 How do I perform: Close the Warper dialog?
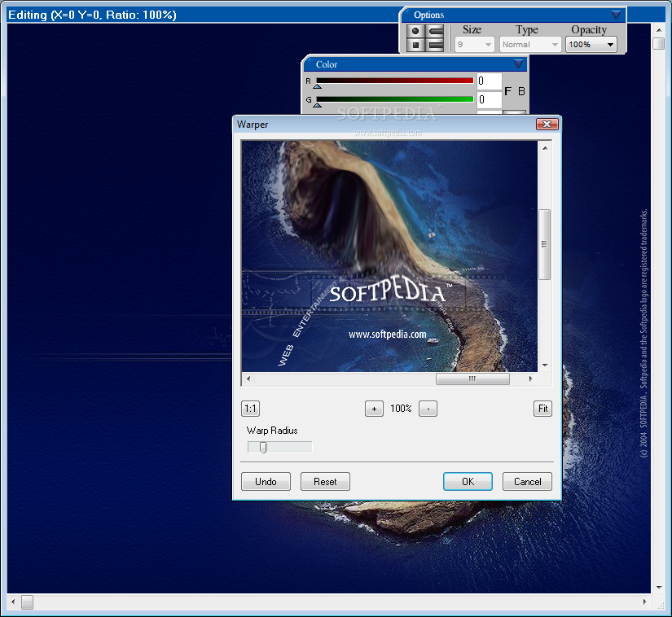tap(547, 125)
